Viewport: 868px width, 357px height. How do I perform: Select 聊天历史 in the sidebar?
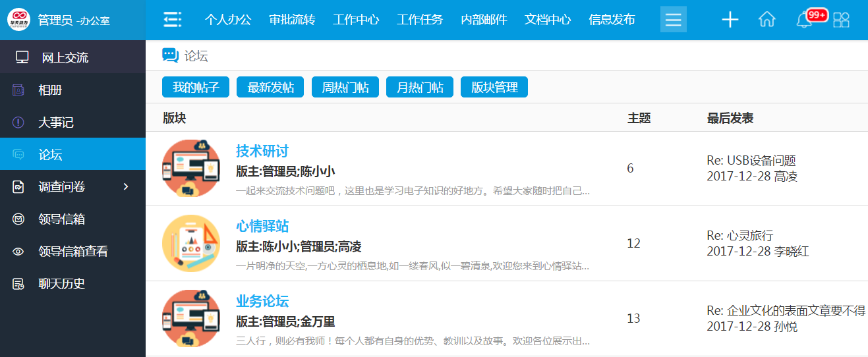[x=61, y=284]
